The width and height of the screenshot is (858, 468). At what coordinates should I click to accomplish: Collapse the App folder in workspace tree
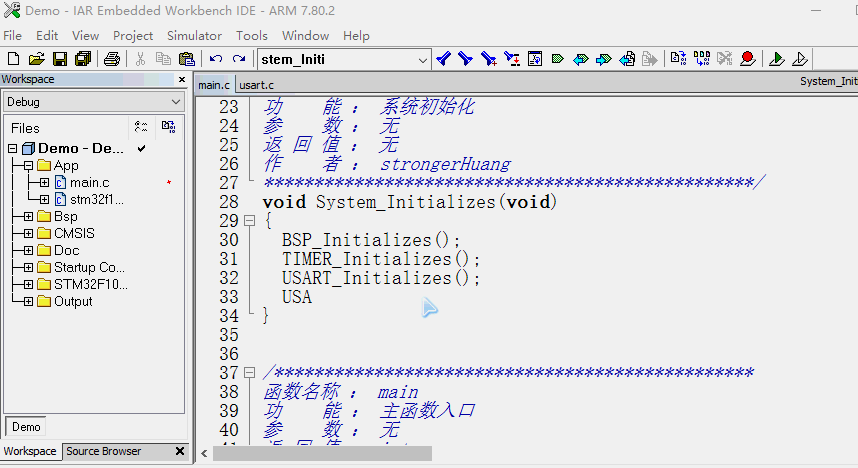point(29,166)
